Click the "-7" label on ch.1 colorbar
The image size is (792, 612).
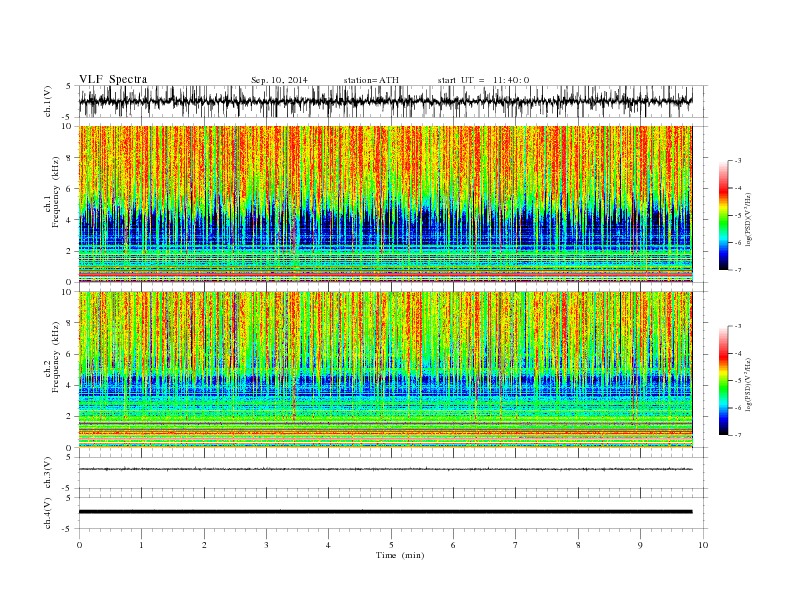tap(737, 270)
